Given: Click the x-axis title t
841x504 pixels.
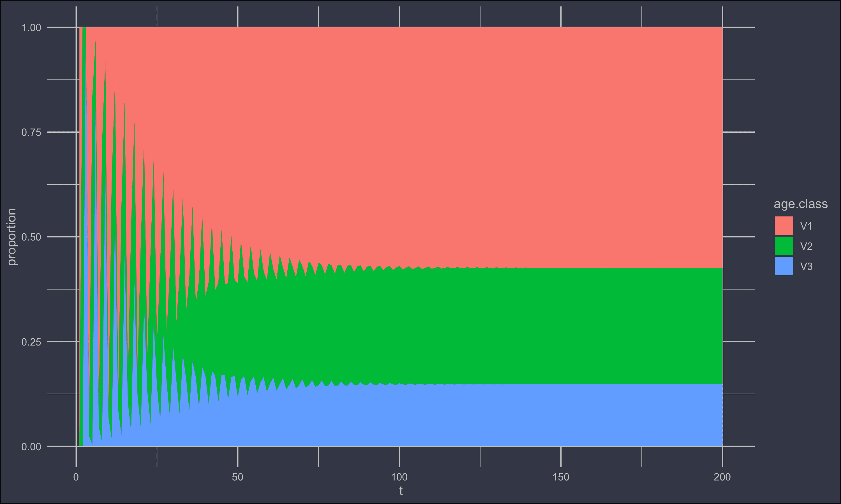Looking at the screenshot, I should (401, 491).
